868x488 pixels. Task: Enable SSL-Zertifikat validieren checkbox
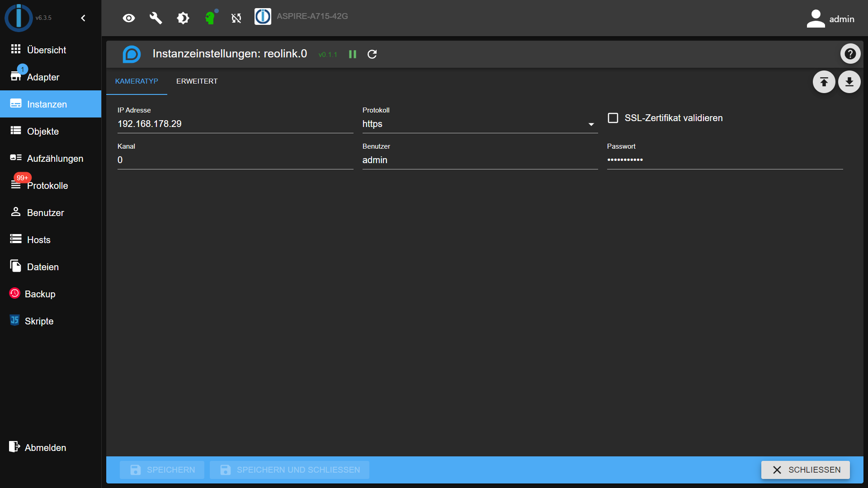tap(613, 118)
